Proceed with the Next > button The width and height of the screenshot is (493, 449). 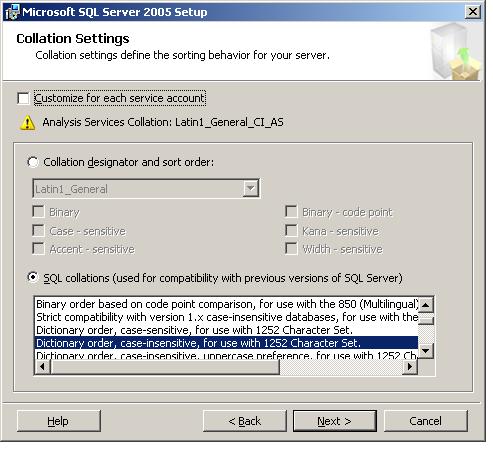335,421
